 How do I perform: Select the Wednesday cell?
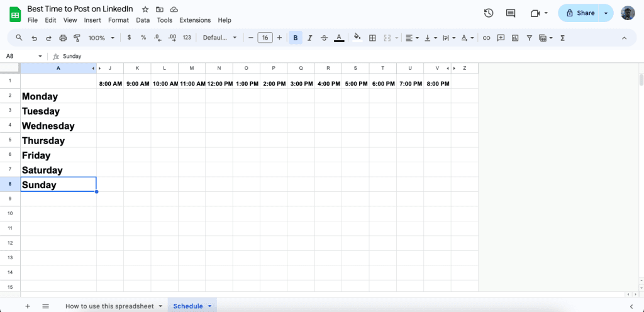58,126
